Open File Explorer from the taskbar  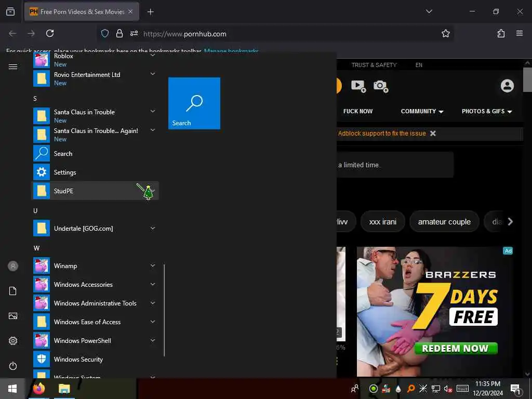[64, 389]
